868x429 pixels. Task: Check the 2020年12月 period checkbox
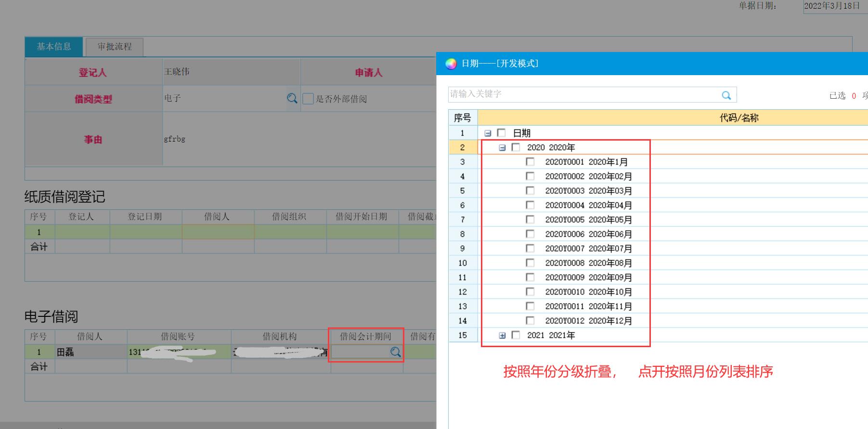[x=530, y=321]
